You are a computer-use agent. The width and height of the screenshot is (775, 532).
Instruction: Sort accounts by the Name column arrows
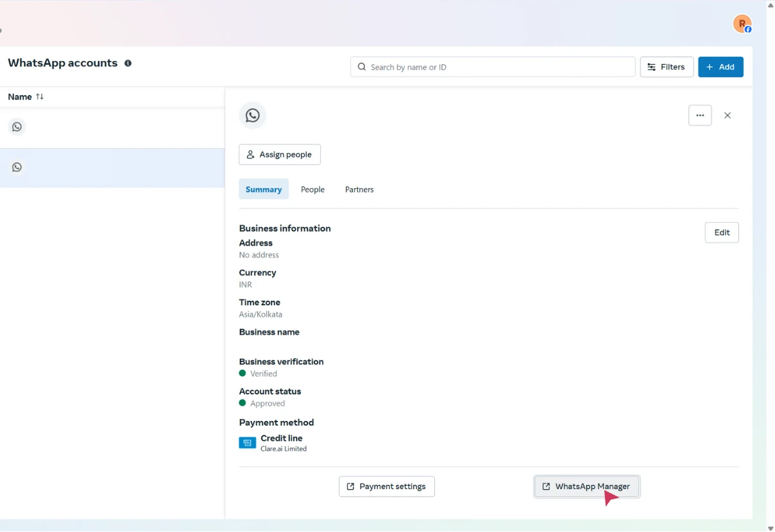(40, 96)
